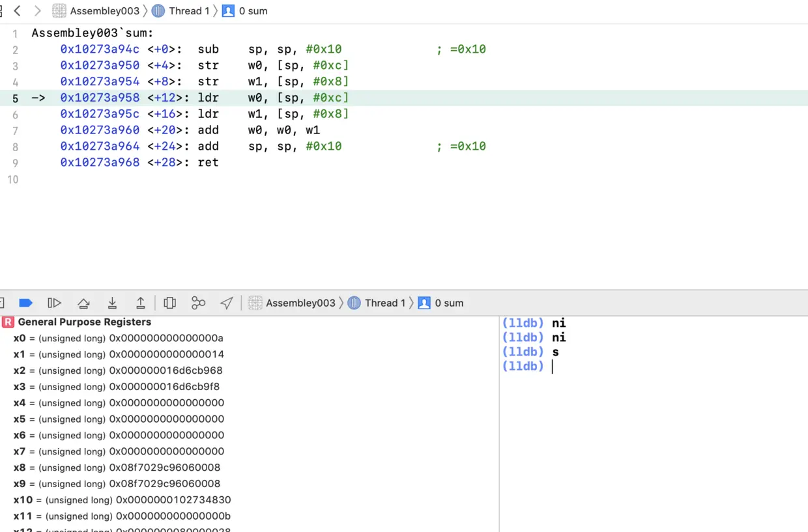Image resolution: width=808 pixels, height=532 pixels.
Task: Click the red R registers icon
Action: pyautogui.click(x=7, y=322)
